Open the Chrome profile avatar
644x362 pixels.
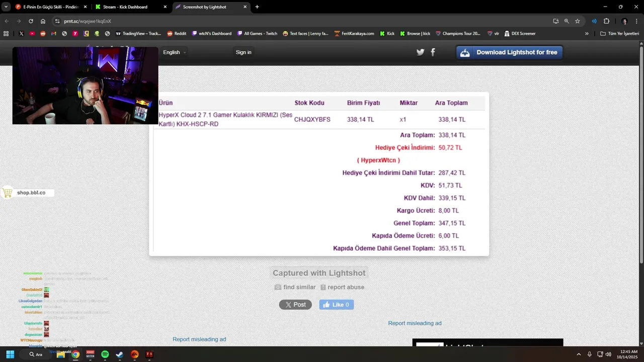624,21
